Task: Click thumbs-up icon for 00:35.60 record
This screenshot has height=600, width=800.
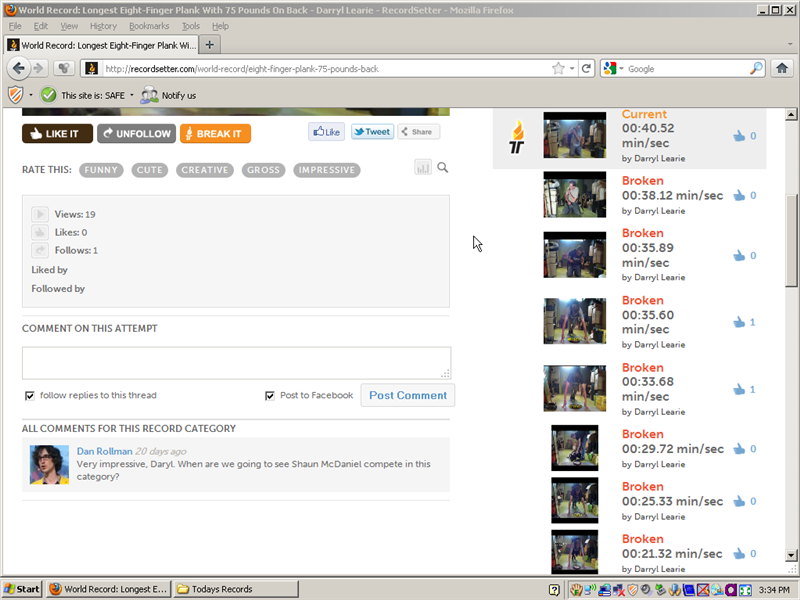Action: point(739,322)
